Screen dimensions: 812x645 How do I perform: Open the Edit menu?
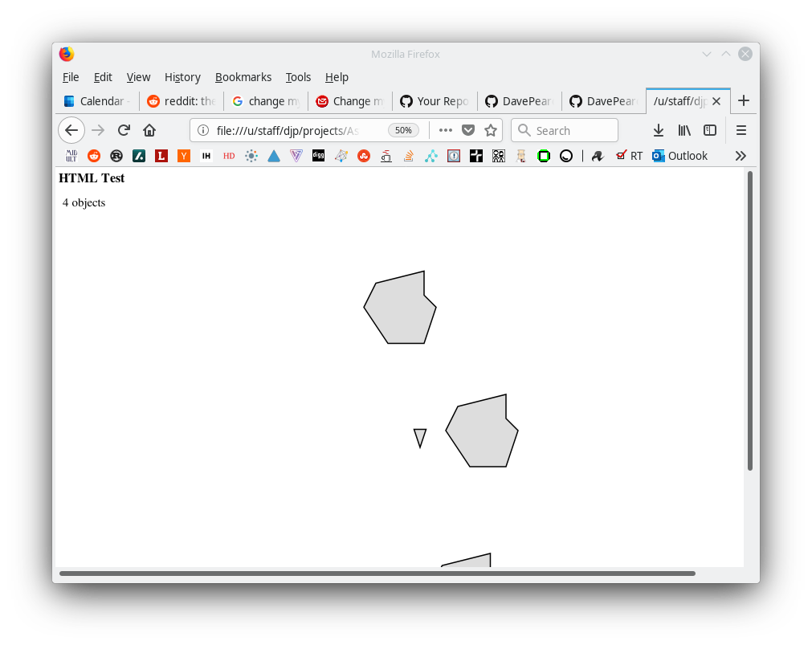(103, 77)
